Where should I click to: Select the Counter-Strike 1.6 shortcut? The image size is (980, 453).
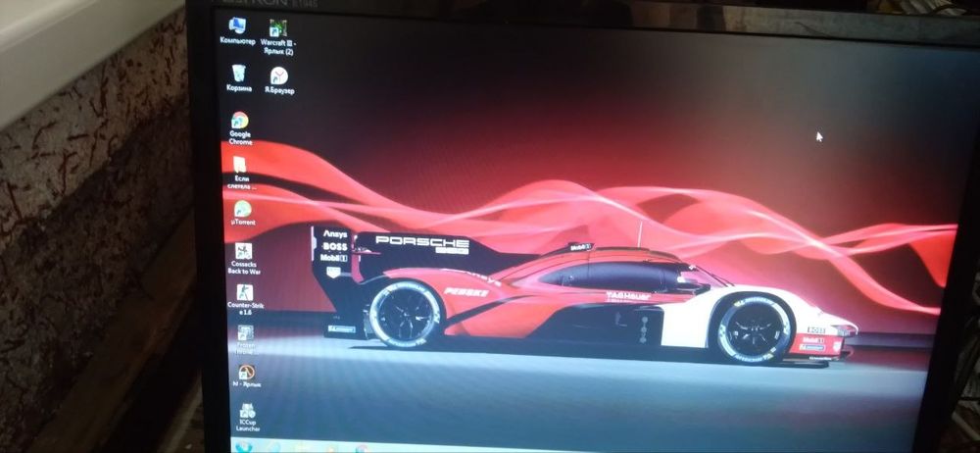pyautogui.click(x=244, y=300)
